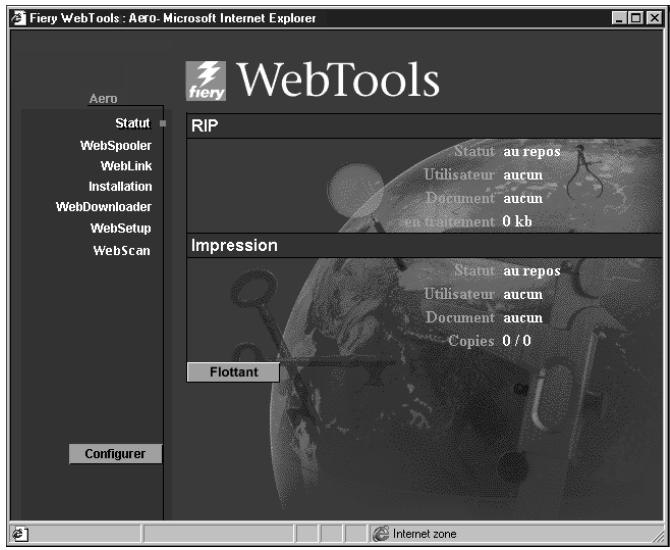Screen dimensions: 670x550
Task: Click the RIP Utilisateur value aucun
Action: point(523,175)
